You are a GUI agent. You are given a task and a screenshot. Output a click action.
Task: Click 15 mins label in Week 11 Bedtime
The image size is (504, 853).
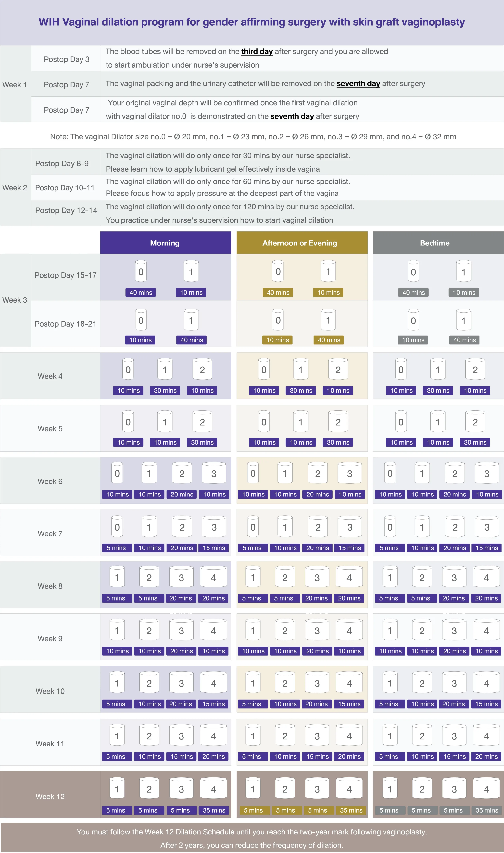click(454, 756)
